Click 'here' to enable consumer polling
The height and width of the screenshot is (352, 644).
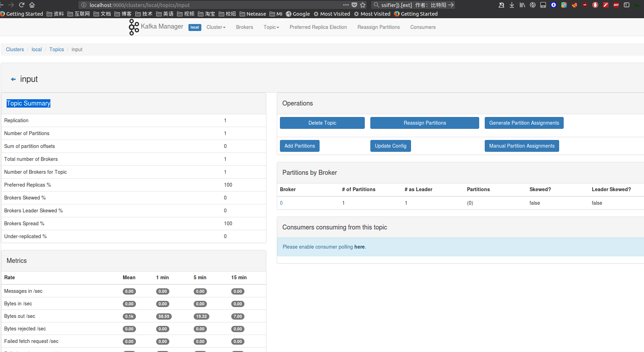coord(360,247)
